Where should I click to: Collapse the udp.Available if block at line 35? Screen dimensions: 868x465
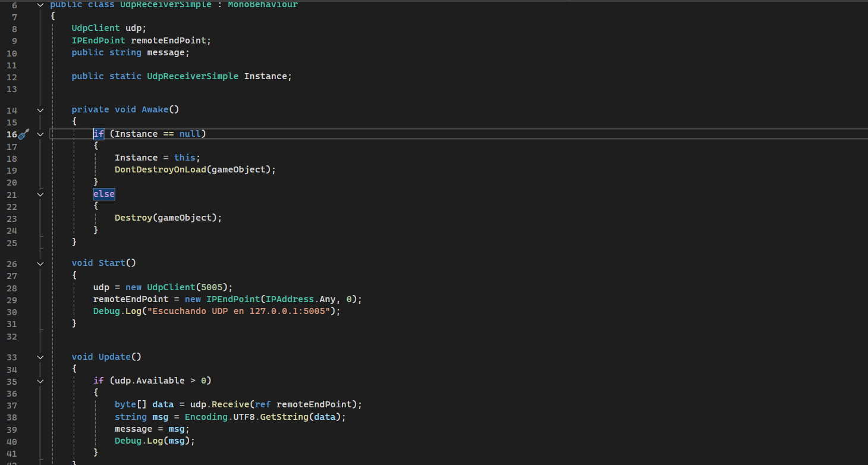40,381
